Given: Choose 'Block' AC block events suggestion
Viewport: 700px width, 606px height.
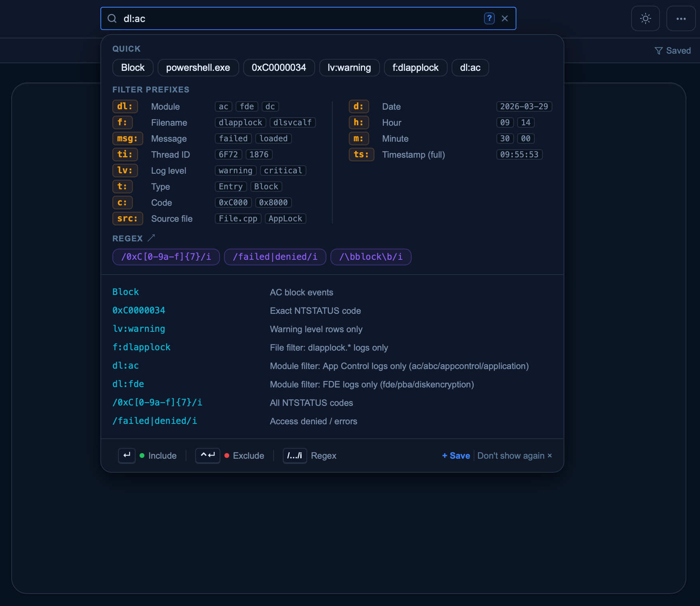Looking at the screenshot, I should [x=332, y=292].
